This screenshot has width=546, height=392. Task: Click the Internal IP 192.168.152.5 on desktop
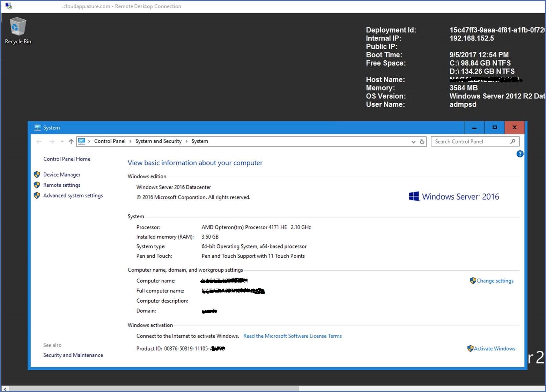point(472,38)
